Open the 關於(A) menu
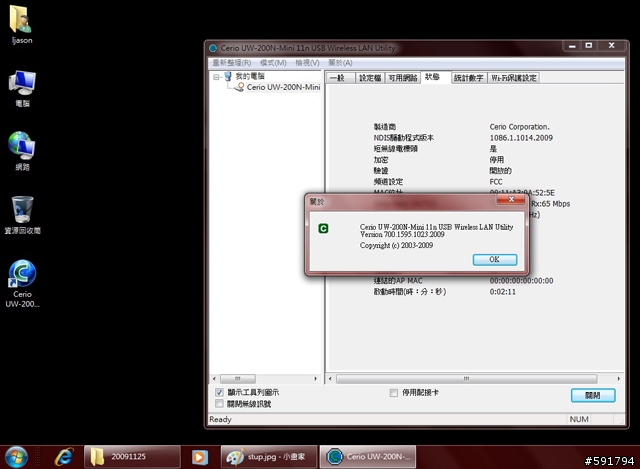The image size is (640, 469). coord(340,63)
